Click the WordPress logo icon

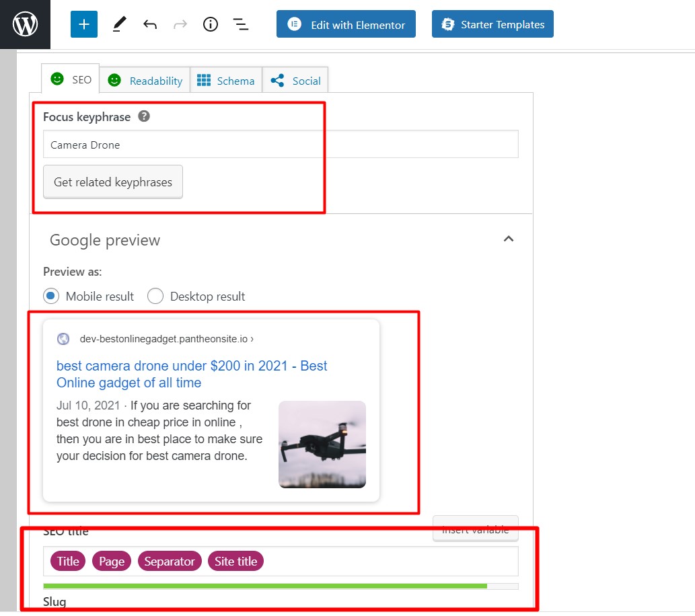24,24
